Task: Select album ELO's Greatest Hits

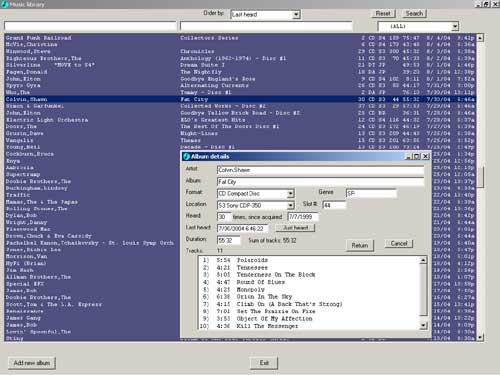Action: click(213, 120)
